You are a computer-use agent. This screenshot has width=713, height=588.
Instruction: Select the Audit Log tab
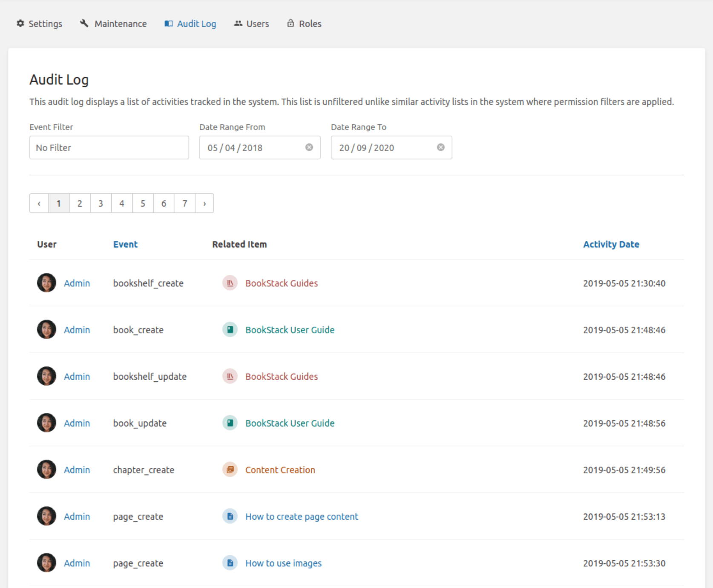(190, 24)
